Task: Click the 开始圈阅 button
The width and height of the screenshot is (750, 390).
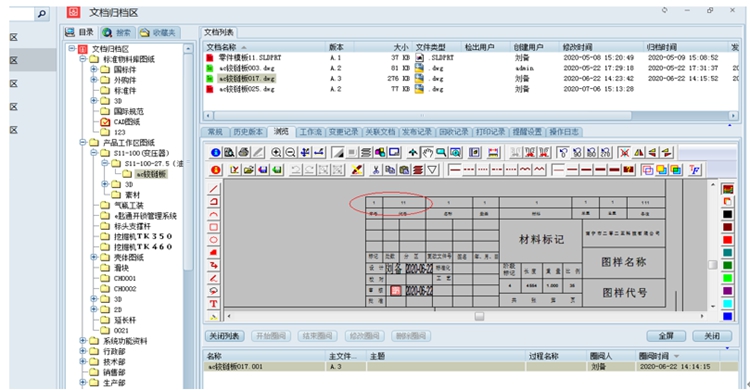Action: pos(271,336)
